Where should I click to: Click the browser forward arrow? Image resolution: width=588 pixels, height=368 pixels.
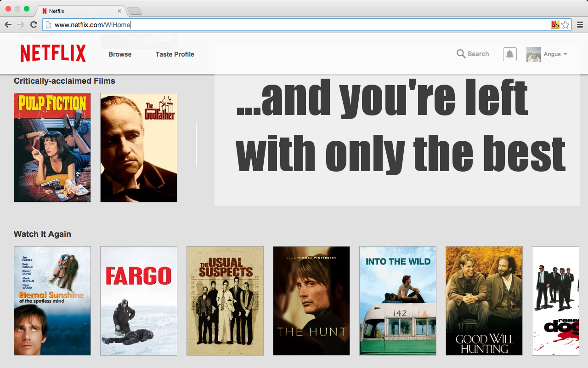pos(21,24)
